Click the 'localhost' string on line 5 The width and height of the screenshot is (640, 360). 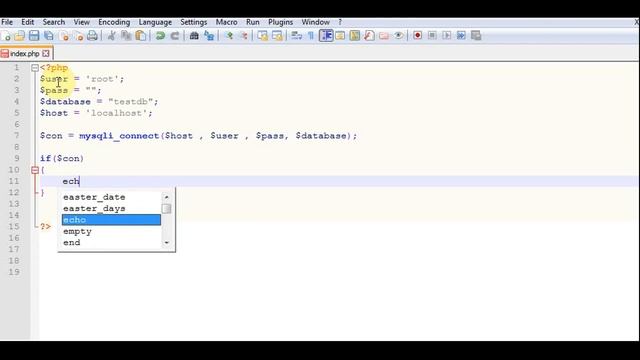117,113
